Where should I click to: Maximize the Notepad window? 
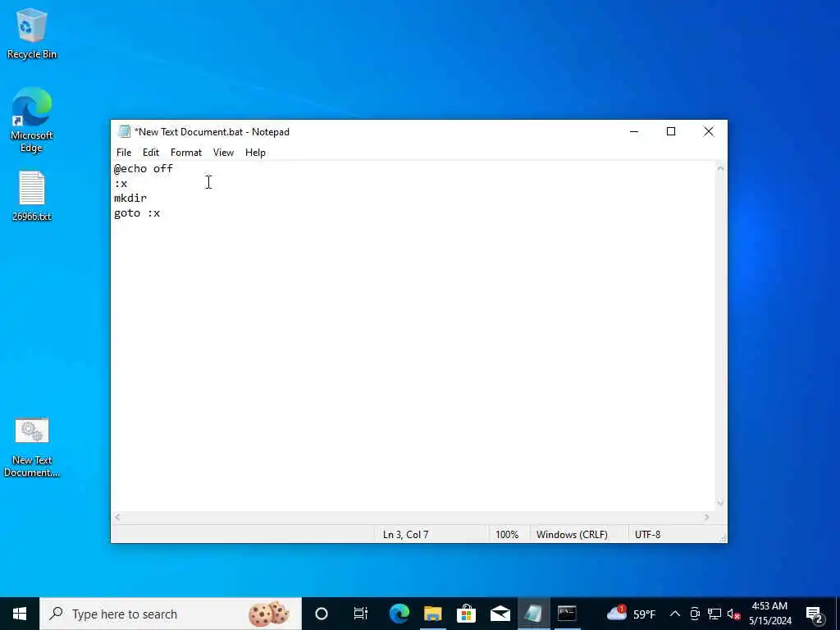click(x=671, y=131)
